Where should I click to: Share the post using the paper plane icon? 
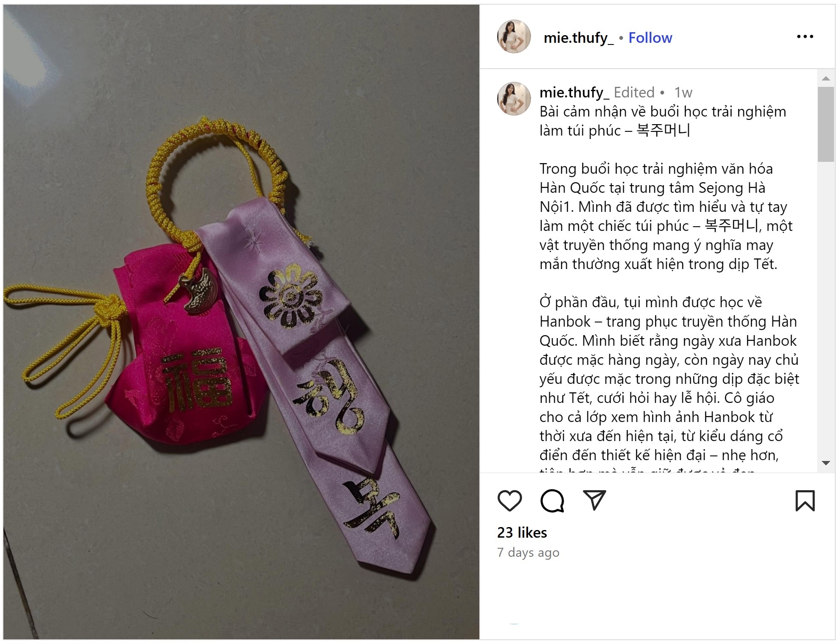[x=594, y=500]
